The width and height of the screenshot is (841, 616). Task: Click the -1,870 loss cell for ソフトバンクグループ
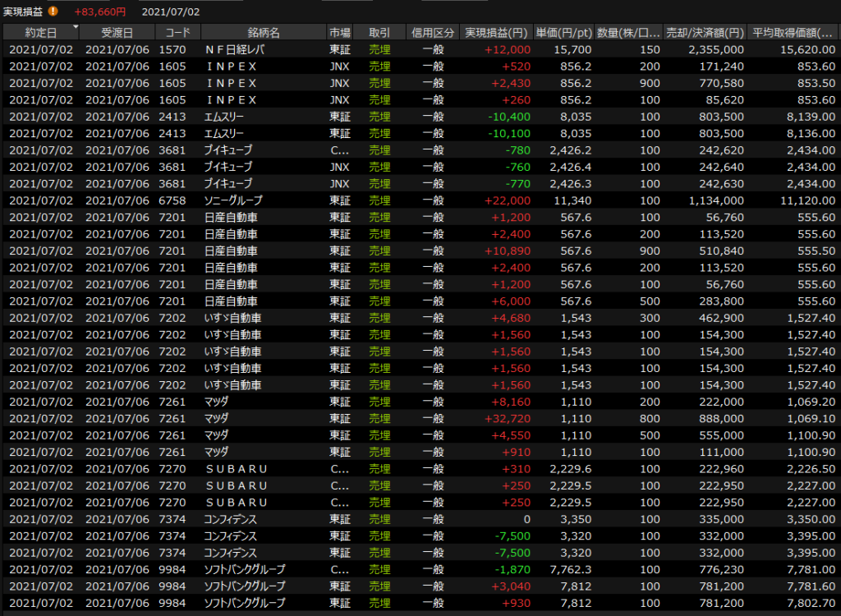coord(512,569)
